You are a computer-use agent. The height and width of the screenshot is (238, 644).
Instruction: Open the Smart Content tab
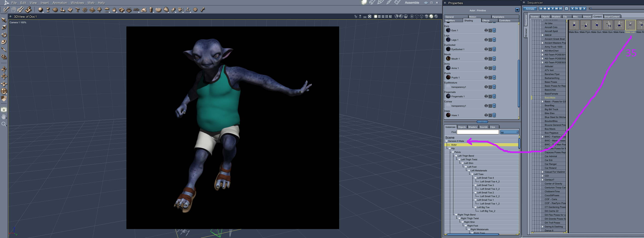[612, 17]
